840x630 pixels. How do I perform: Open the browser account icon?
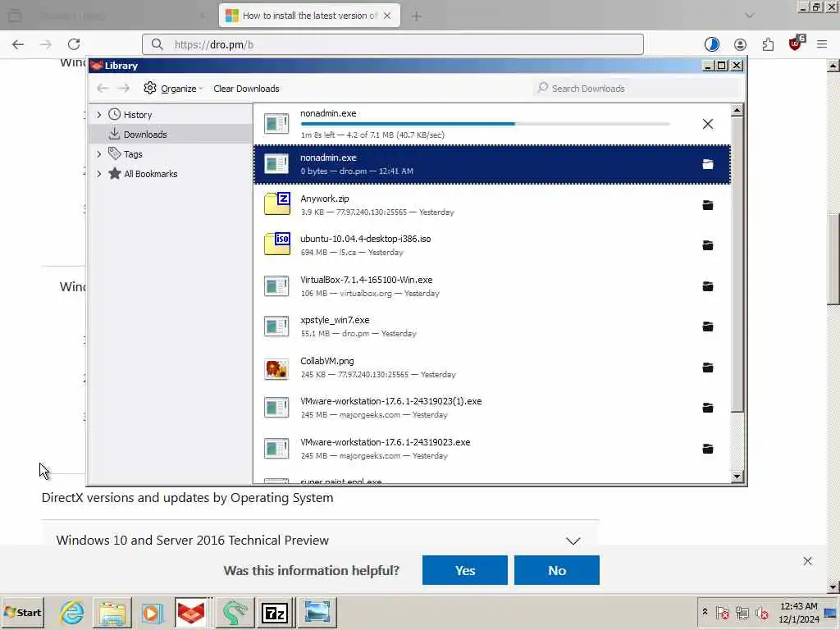pyautogui.click(x=740, y=44)
